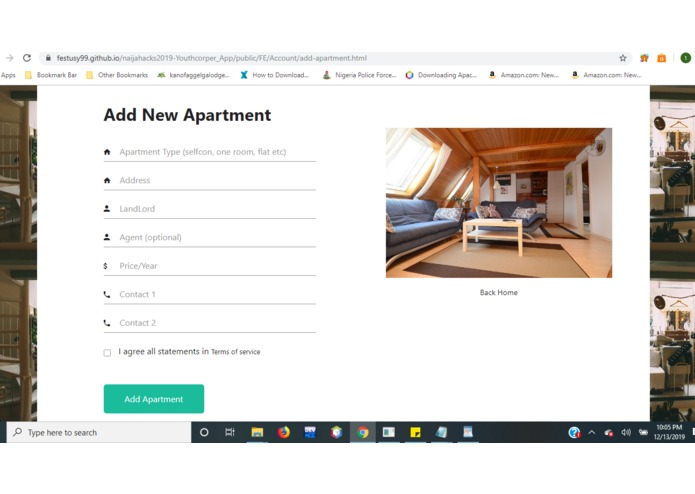Click the padlock site info icon
Viewport: 695px width, 494px height.
click(48, 58)
